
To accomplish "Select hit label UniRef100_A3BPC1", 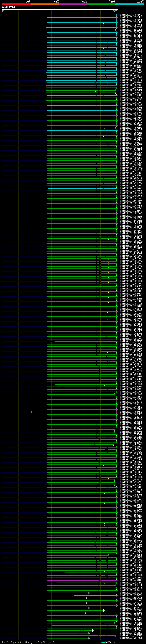I will tap(131, 58).
